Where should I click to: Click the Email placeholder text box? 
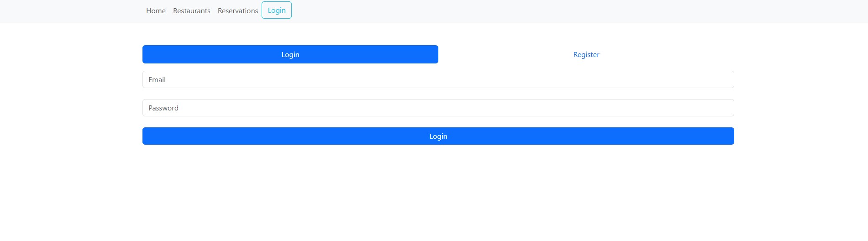(x=438, y=79)
